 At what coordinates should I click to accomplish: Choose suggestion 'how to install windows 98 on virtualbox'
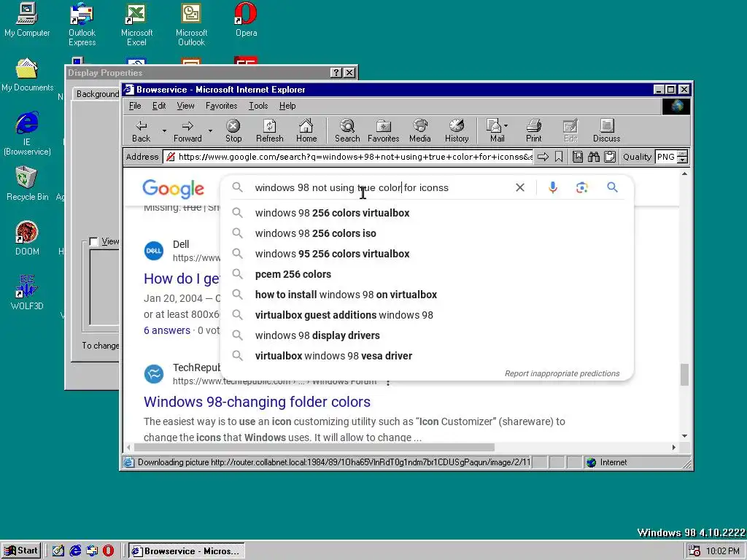(427, 295)
